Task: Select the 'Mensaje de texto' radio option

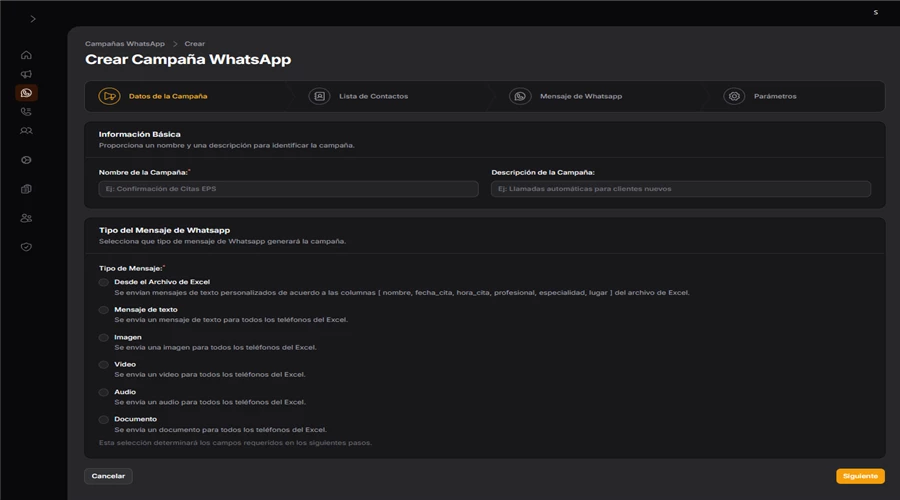Action: click(x=104, y=310)
